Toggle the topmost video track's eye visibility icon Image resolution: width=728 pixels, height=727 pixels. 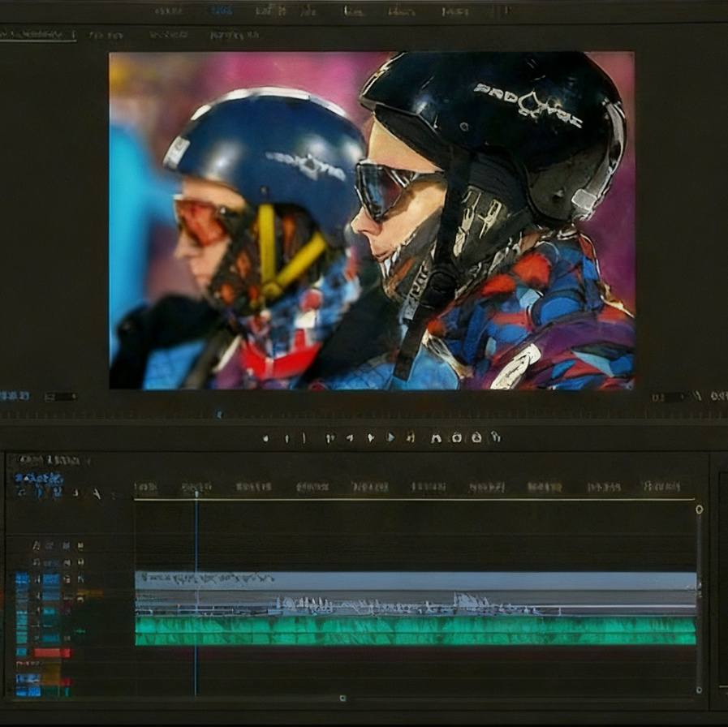point(79,545)
